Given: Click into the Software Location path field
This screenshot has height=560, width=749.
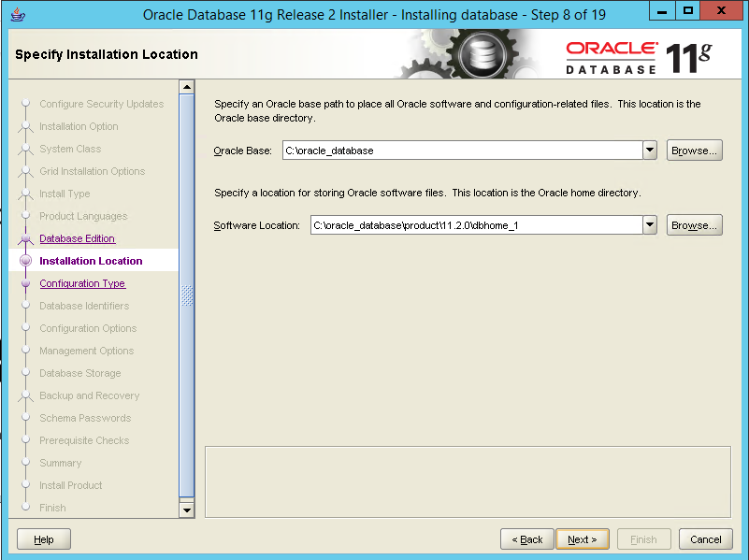Looking at the screenshot, I should [476, 225].
